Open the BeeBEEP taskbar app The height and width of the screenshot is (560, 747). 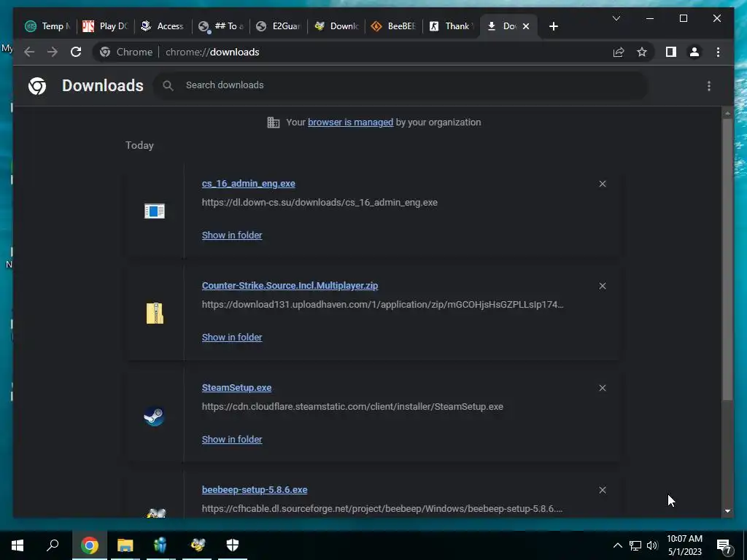pos(197,545)
